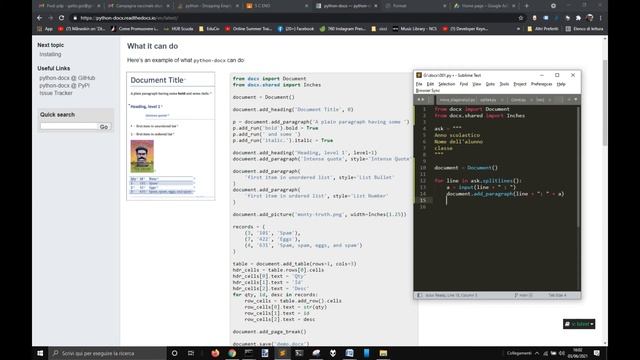Open Sublime Goto menu
Viewport: 640px width, 360px height.
(x=490, y=84)
